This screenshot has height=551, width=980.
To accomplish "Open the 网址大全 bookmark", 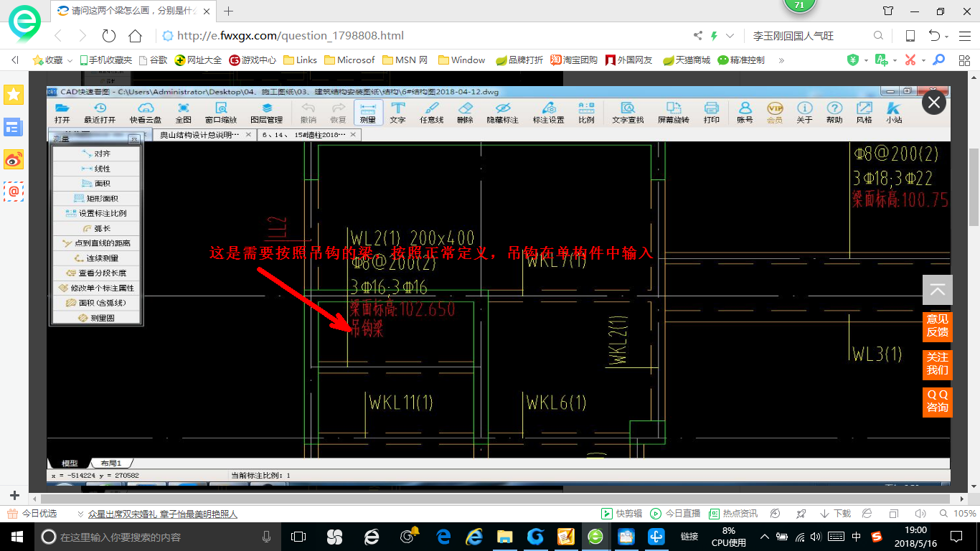I will click(199, 60).
